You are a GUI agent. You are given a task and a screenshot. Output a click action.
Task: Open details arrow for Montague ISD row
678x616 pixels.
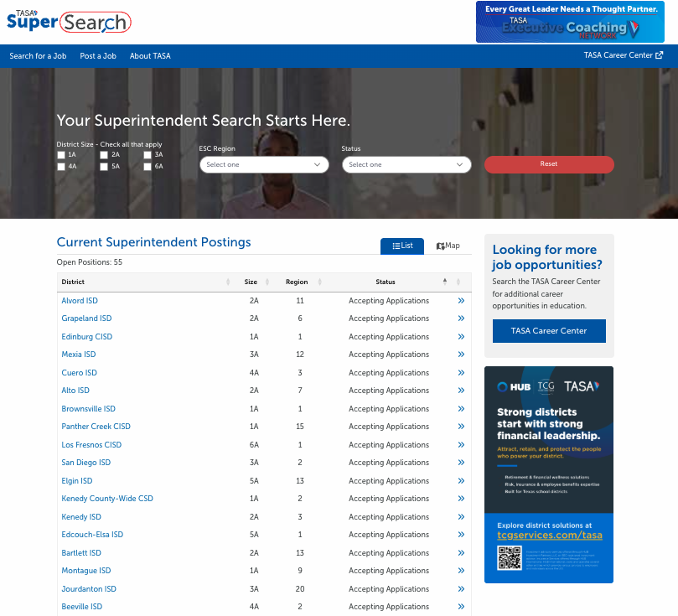point(461,571)
